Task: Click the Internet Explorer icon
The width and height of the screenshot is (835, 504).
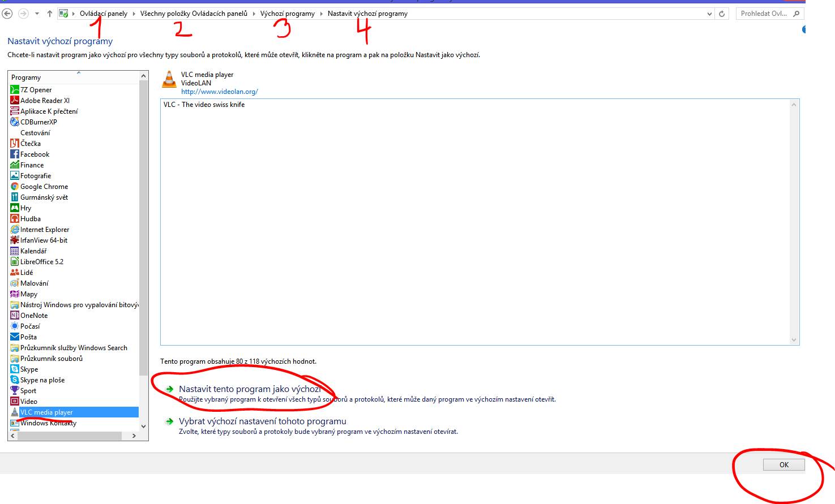Action: coord(15,229)
